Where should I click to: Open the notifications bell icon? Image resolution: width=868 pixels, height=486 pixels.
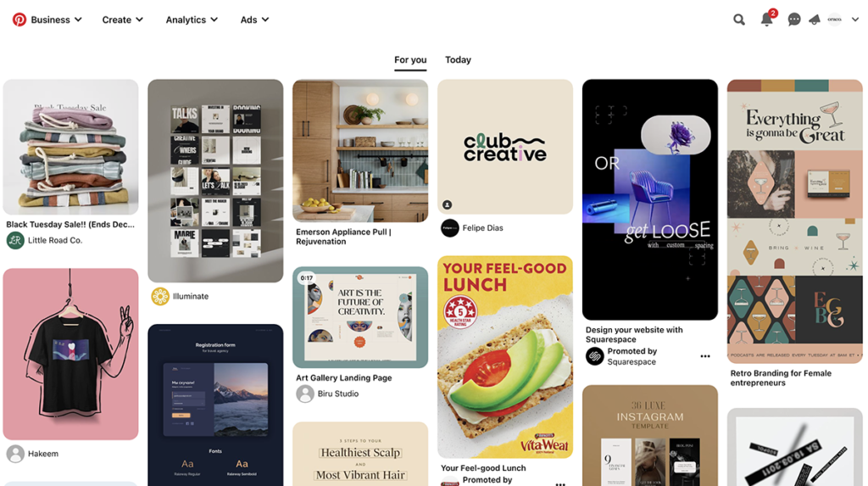766,20
